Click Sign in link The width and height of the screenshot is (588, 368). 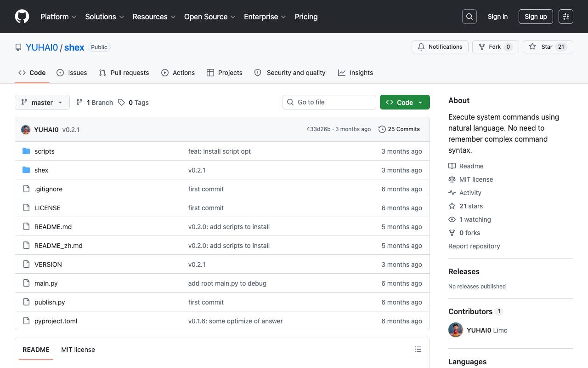[498, 17]
